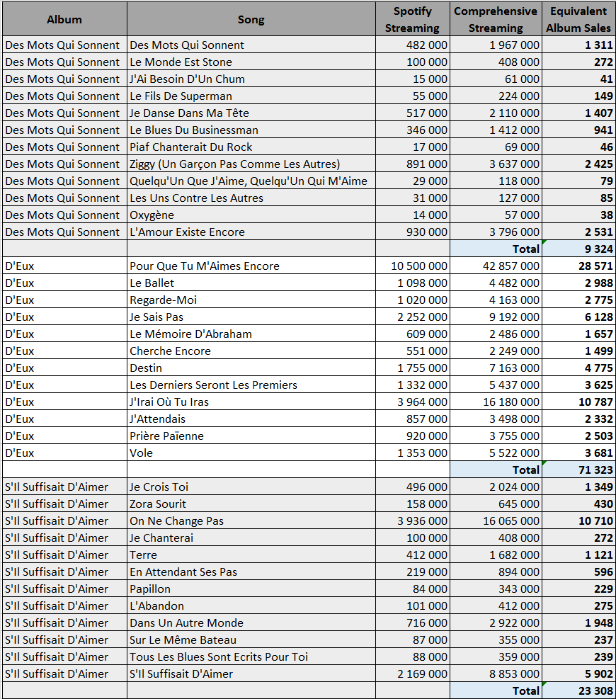The height and width of the screenshot is (699, 616).
Task: Select the song Papillon
Action: tap(251, 589)
